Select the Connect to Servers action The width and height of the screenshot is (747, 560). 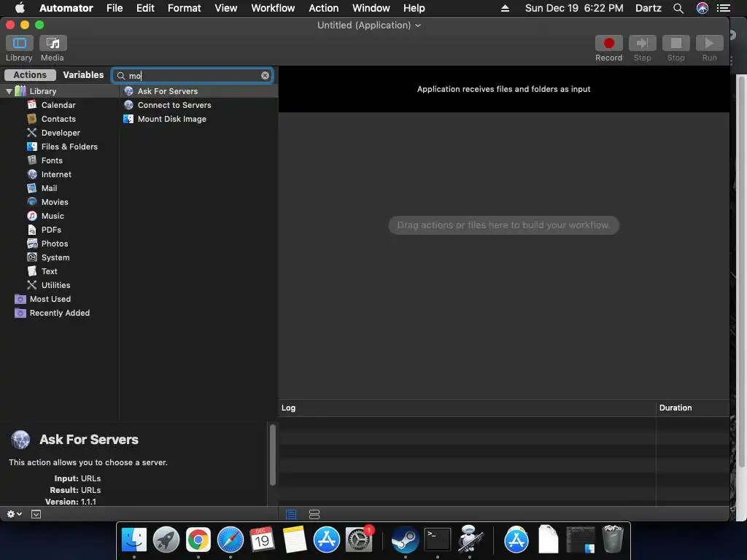[x=198, y=105]
